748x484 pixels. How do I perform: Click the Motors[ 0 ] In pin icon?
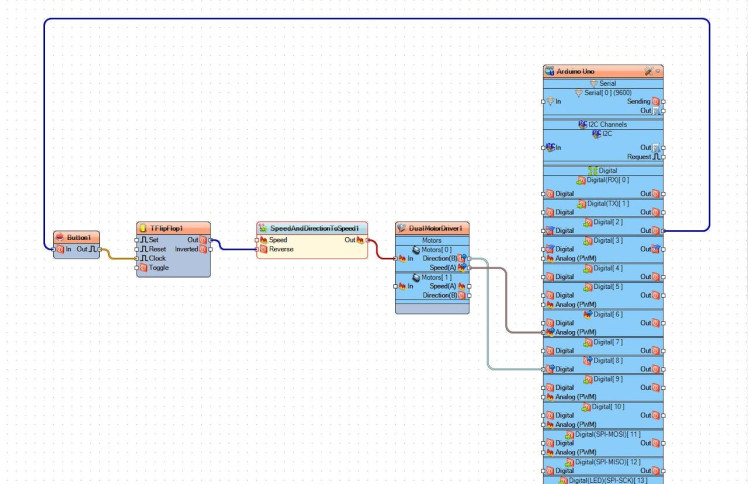pyautogui.click(x=402, y=258)
